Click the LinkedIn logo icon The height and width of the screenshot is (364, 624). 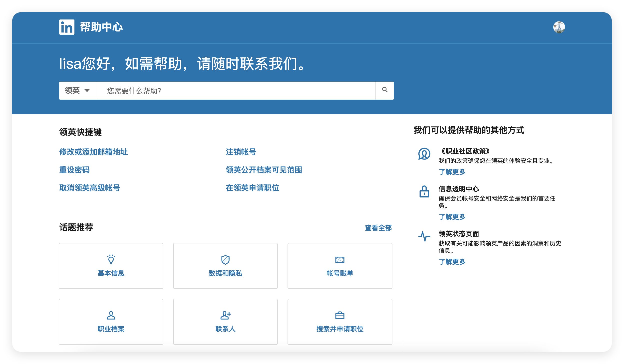pyautogui.click(x=67, y=27)
